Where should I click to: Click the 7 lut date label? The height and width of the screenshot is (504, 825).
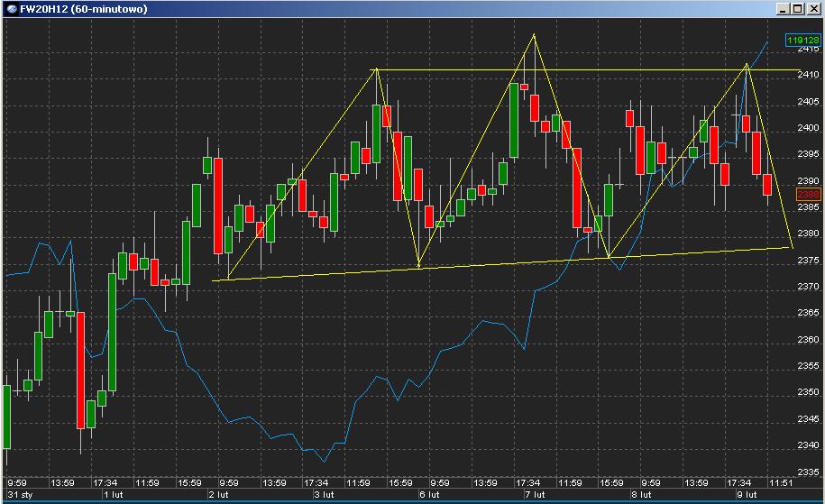tap(535, 494)
